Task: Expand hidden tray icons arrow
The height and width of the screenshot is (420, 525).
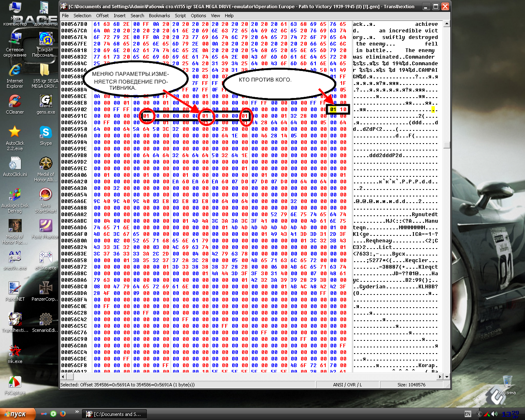Action: (479, 414)
